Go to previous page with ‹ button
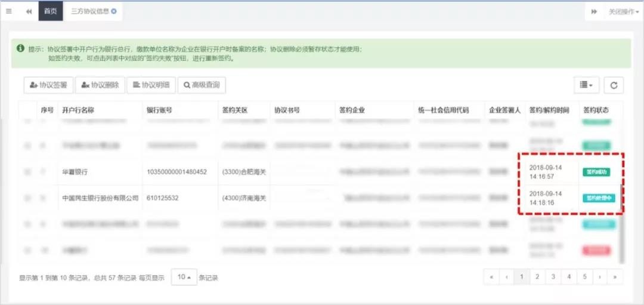 [507, 277]
